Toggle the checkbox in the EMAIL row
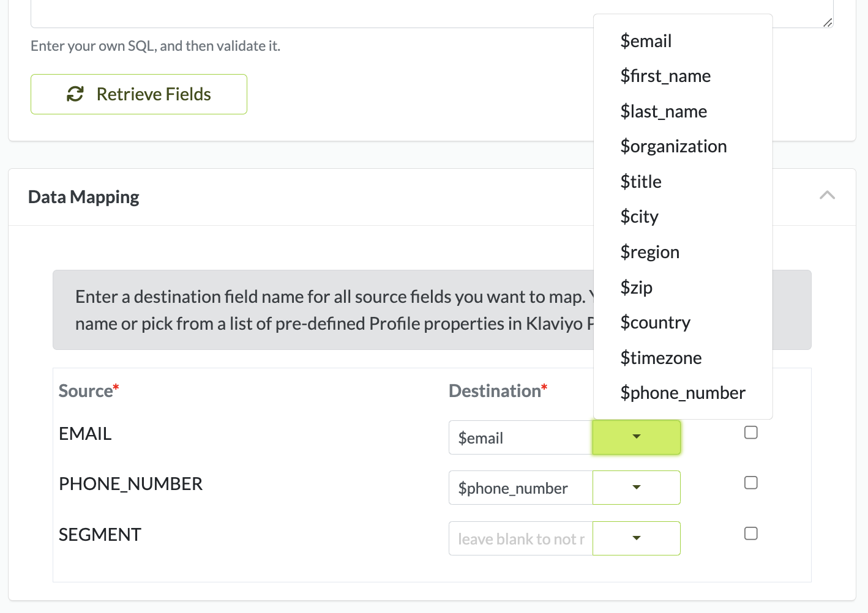868x613 pixels. 750,433
